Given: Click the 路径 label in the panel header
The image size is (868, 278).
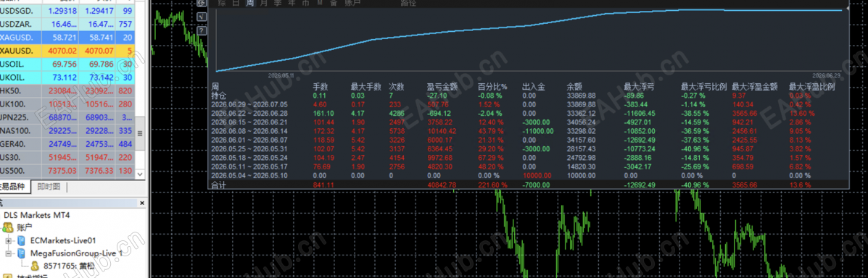Looking at the screenshot, I should click(x=409, y=4).
